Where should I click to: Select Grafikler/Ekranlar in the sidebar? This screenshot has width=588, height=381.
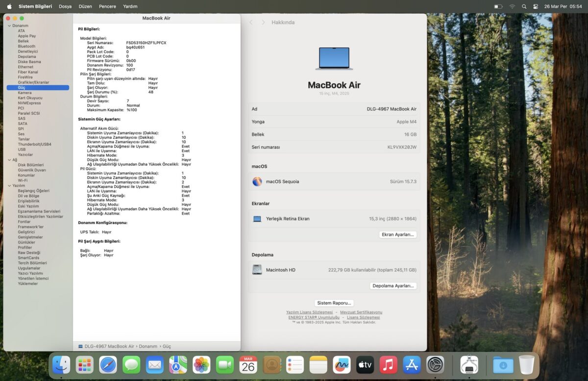[x=33, y=82]
